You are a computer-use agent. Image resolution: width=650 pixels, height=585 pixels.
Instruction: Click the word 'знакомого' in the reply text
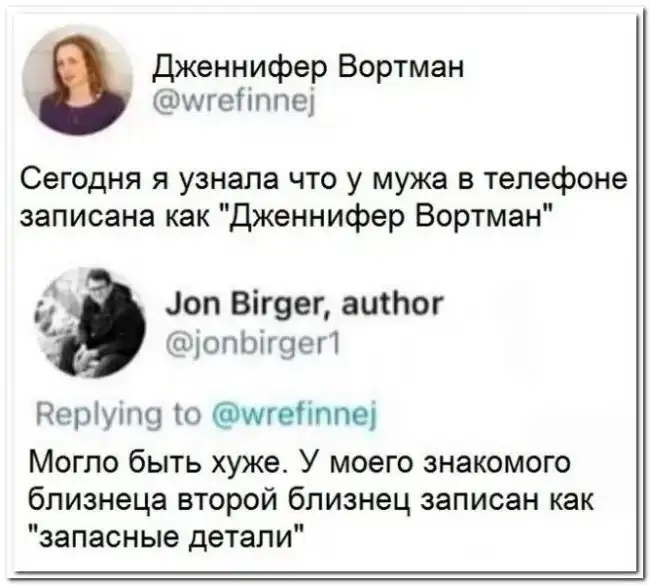pos(496,463)
